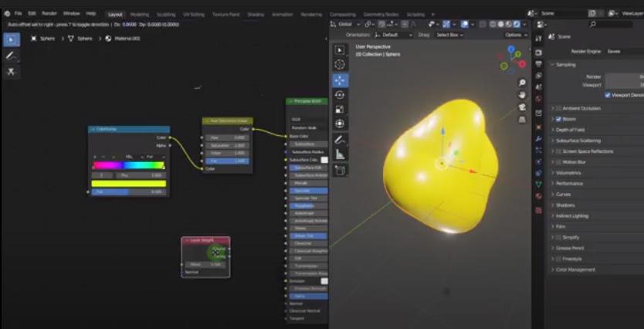
Task: Expand the Depth of Field panel
Action: 570,130
